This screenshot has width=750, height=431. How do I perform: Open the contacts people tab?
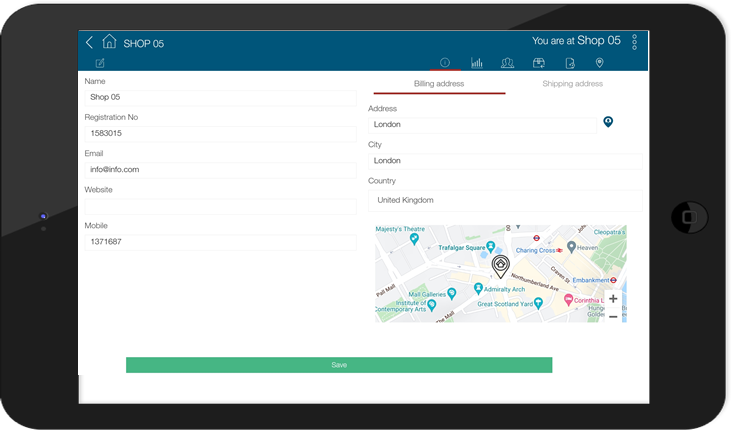[507, 63]
